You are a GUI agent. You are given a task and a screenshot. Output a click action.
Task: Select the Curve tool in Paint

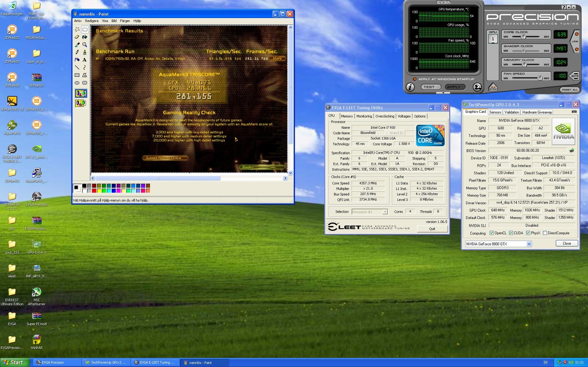(x=85, y=67)
